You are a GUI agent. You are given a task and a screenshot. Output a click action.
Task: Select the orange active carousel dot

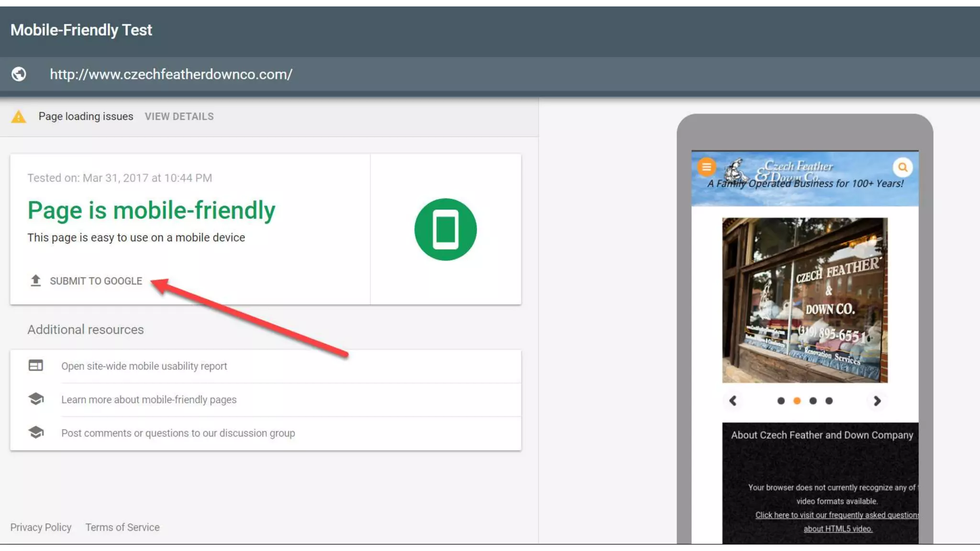[797, 401]
